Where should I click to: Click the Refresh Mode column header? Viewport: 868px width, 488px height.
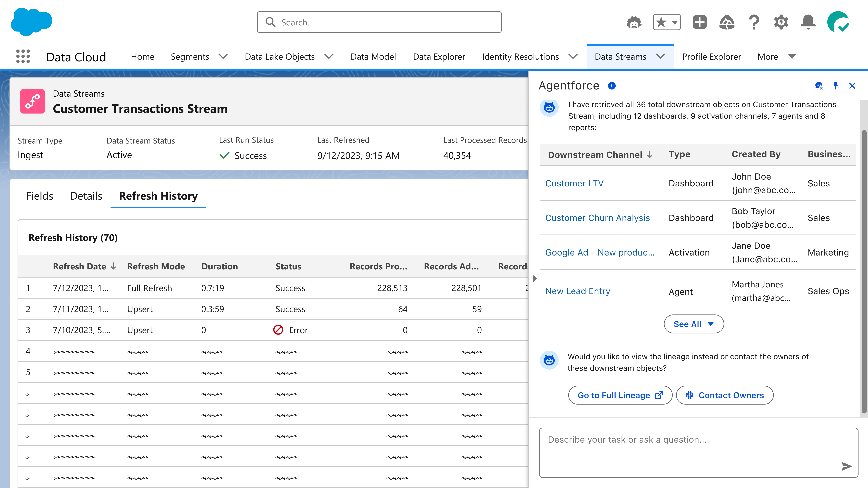(x=156, y=266)
